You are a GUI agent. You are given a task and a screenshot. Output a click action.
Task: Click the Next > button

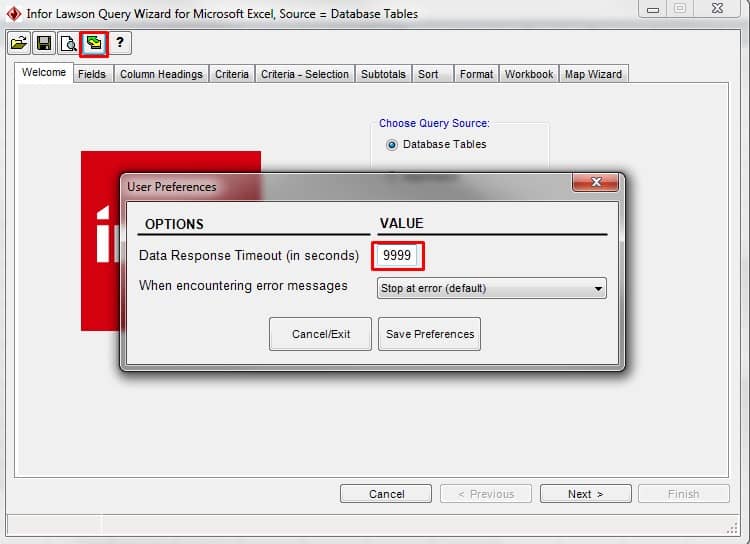pos(585,494)
